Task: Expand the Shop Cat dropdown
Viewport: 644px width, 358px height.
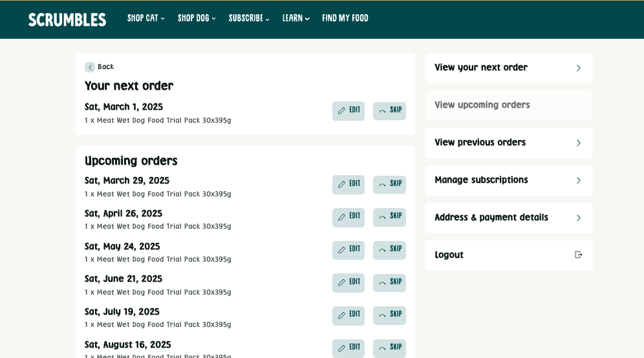Action: point(146,18)
